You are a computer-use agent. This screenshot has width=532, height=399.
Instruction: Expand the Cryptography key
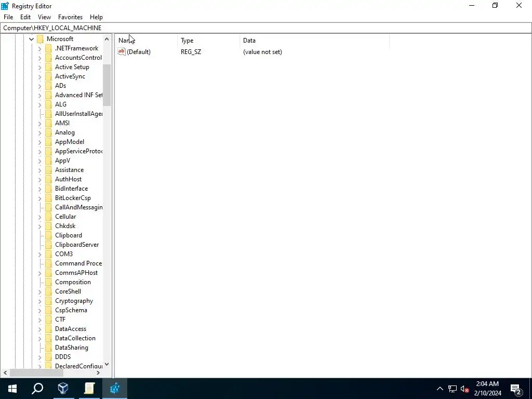[x=39, y=301]
